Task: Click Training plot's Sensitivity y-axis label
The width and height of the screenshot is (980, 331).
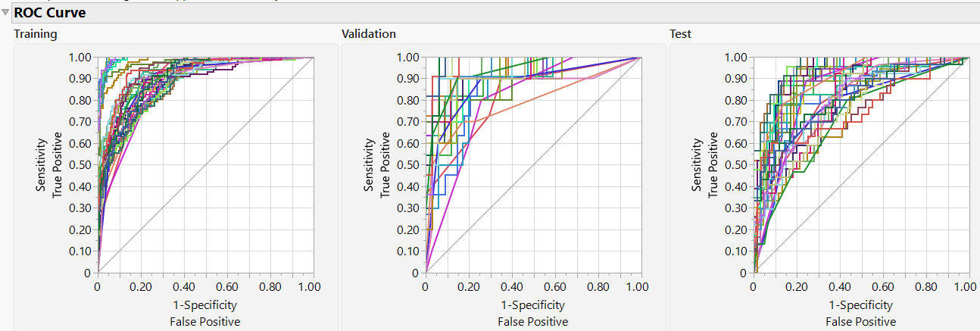Action: tap(42, 164)
